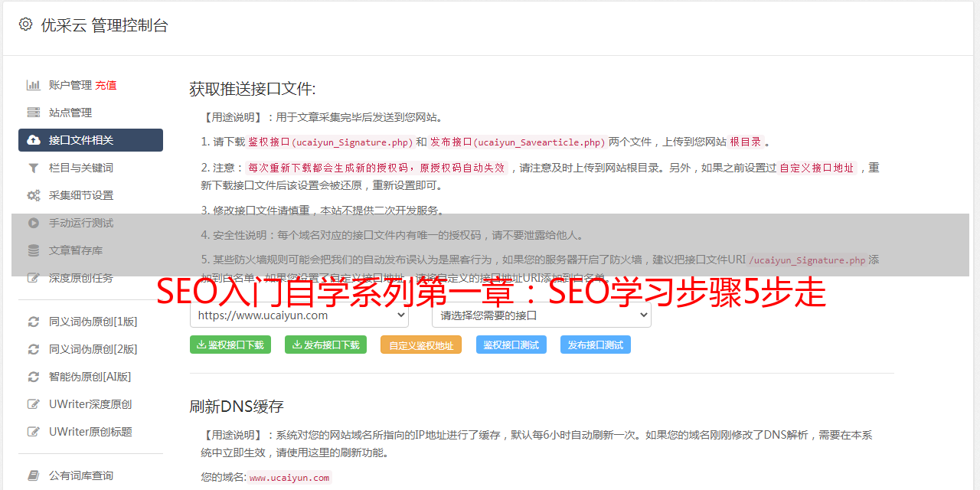Click the green 发布接口下载 button
The height and width of the screenshot is (490, 980).
click(325, 345)
